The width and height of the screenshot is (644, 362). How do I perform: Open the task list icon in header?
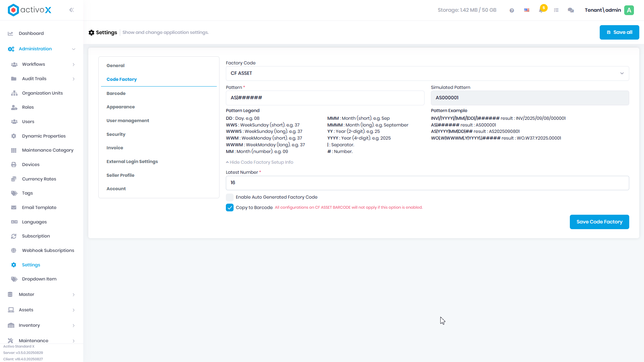556,10
